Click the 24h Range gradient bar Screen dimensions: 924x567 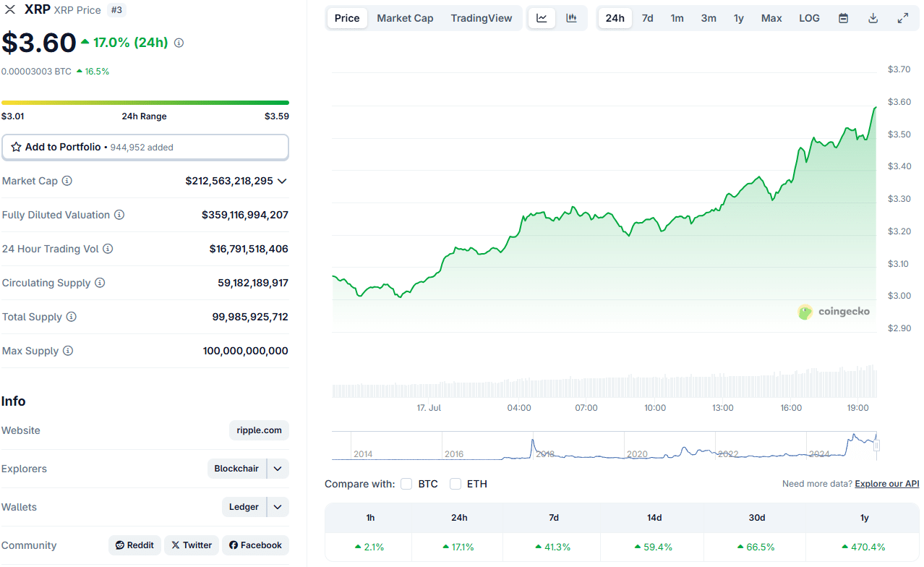[x=145, y=102]
